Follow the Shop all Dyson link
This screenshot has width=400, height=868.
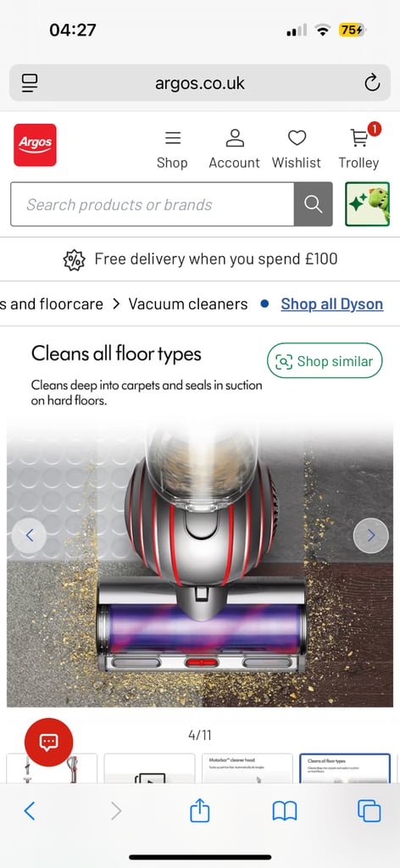(332, 304)
